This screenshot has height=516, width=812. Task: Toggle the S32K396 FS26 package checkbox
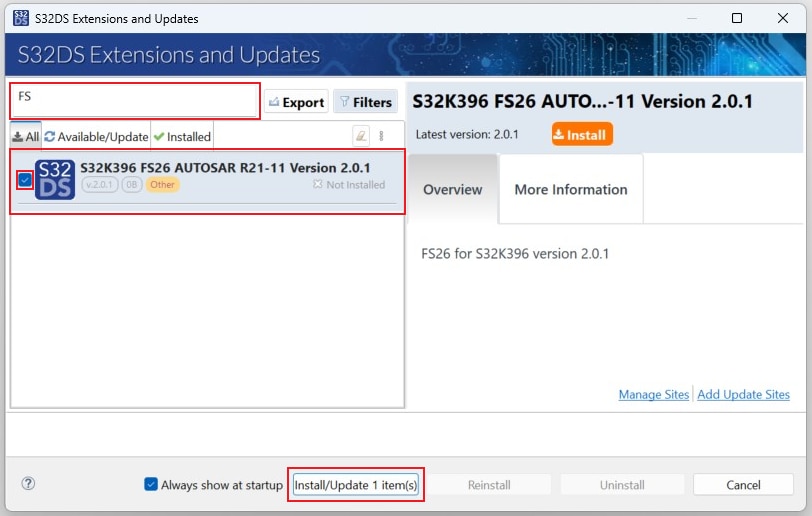click(25, 179)
